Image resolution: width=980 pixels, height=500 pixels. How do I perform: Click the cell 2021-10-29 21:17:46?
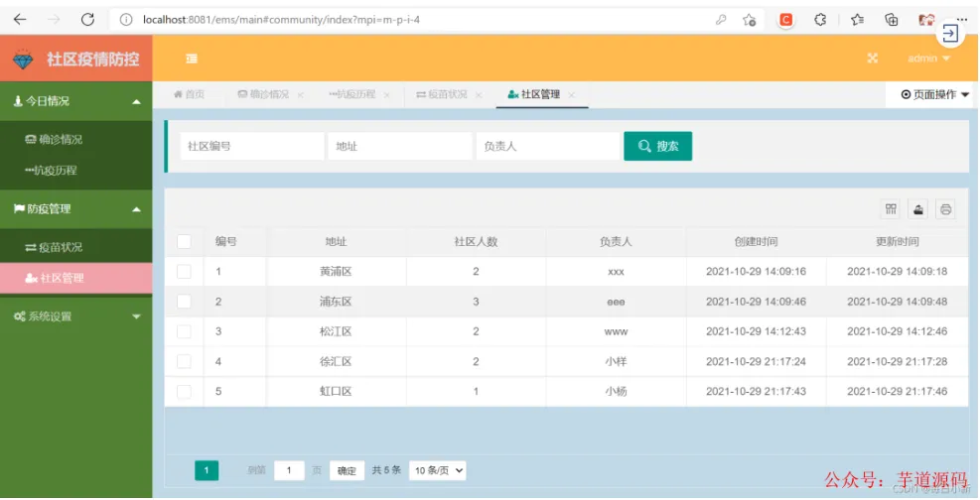[x=897, y=392]
